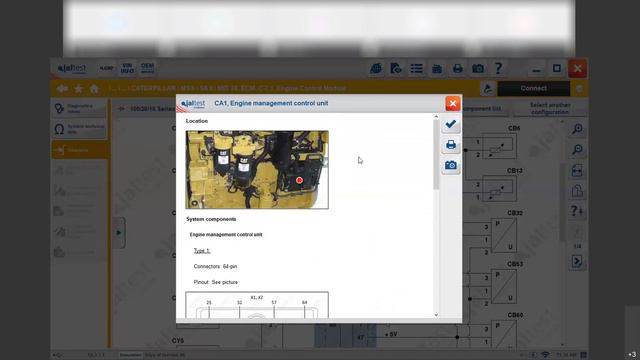
Task: Click the 'System components' heading
Action: click(211, 219)
